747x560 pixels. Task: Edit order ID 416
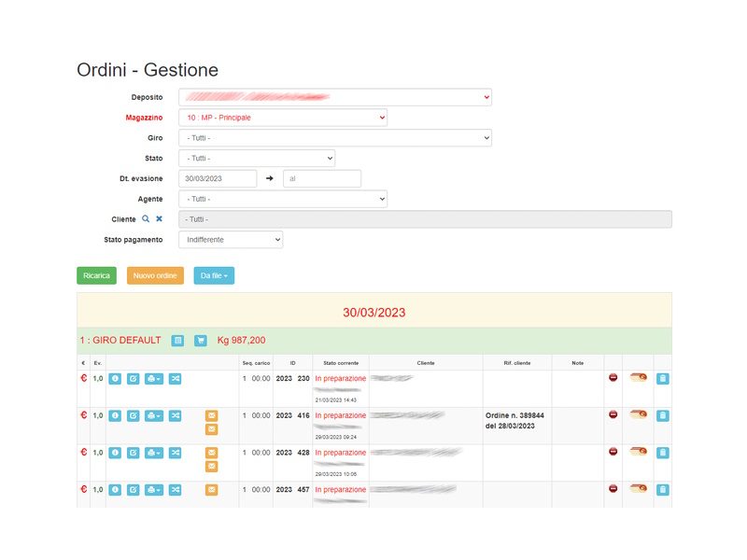pyautogui.click(x=133, y=415)
